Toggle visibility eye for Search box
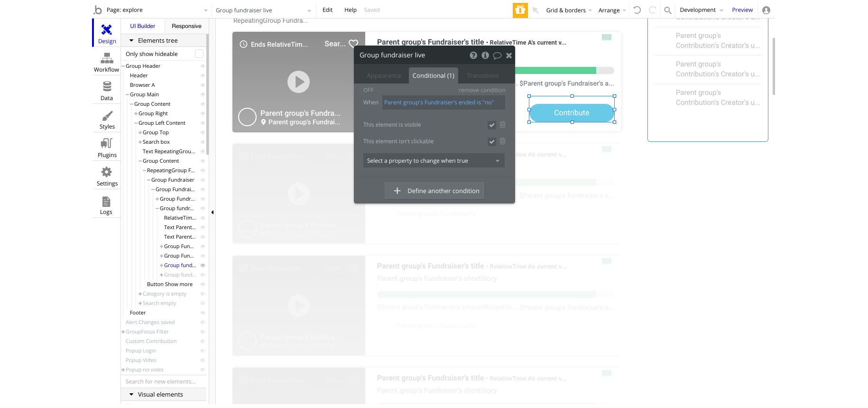 point(203,142)
